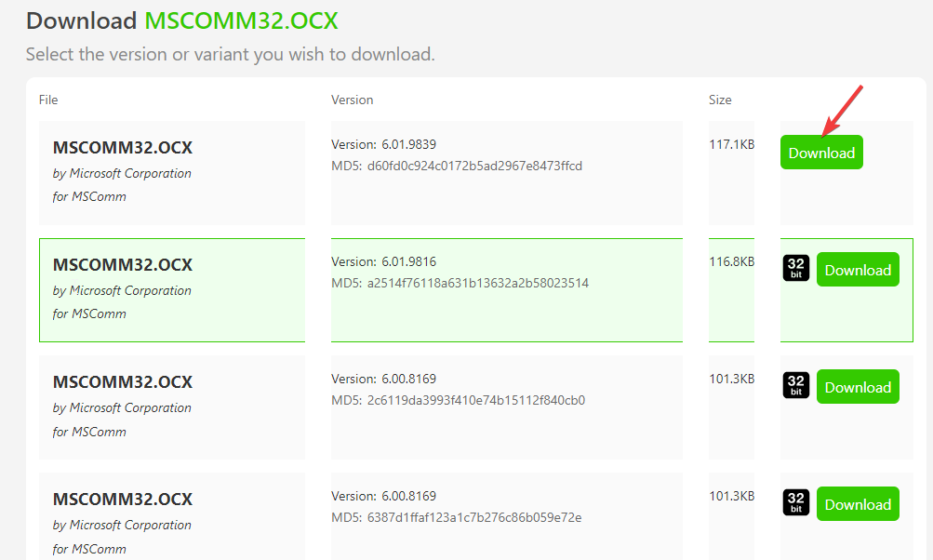
Task: Click the Size column header
Action: [x=720, y=100]
